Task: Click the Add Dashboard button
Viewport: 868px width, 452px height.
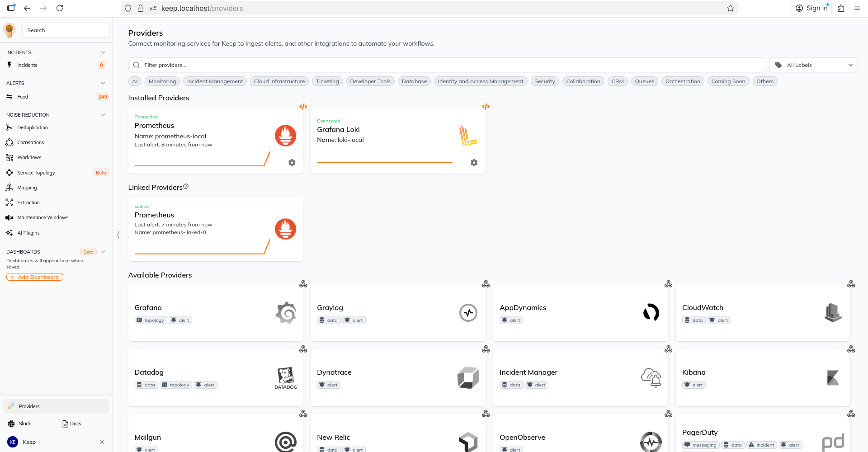Action: point(35,277)
